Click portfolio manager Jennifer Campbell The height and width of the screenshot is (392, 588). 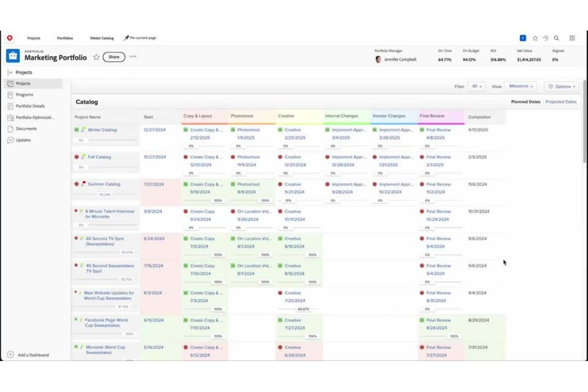[x=400, y=60]
